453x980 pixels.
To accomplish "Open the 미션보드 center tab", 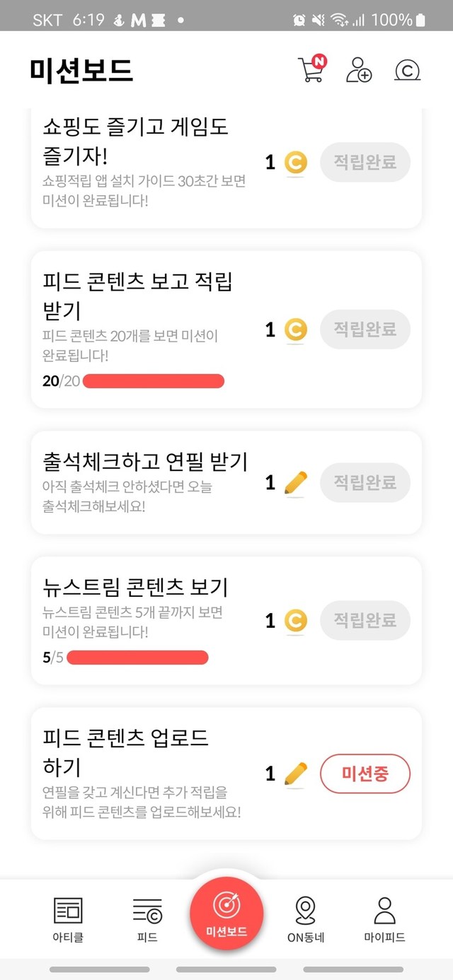I will click(x=226, y=914).
